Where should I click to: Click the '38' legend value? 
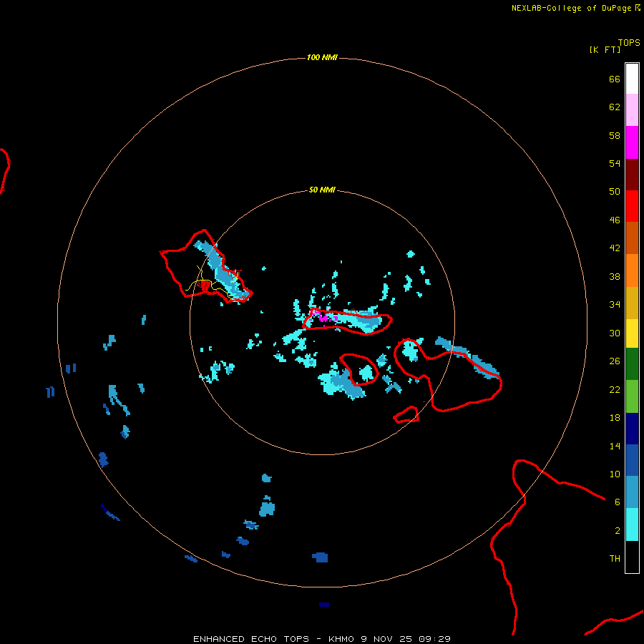click(x=615, y=277)
